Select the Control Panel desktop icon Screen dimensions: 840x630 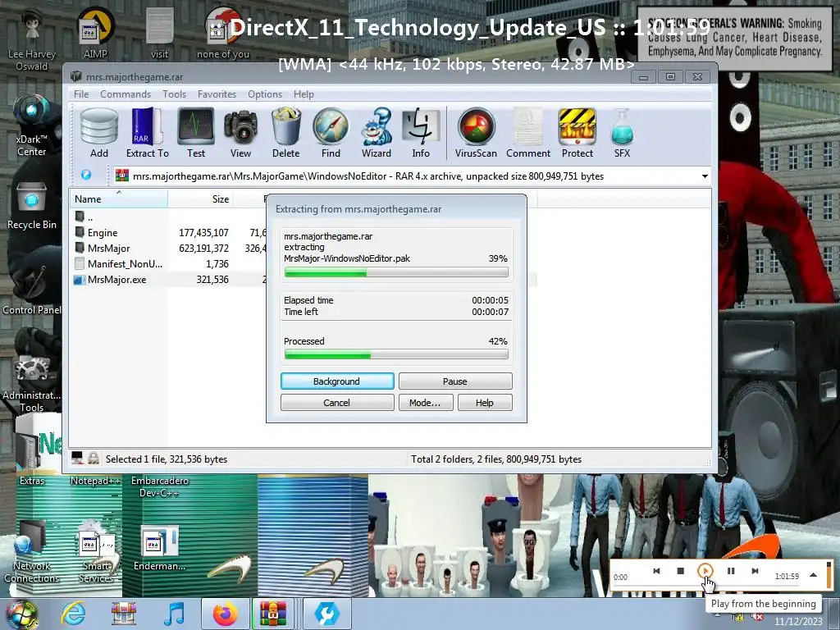[32, 290]
